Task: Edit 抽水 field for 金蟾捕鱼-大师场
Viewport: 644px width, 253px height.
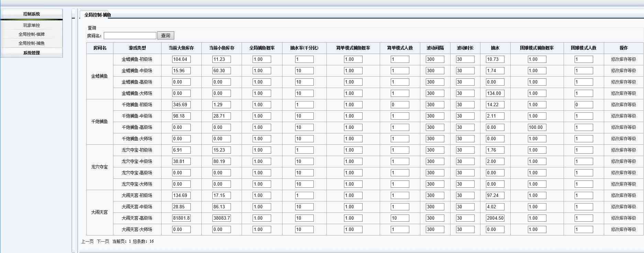Action: (x=495, y=93)
